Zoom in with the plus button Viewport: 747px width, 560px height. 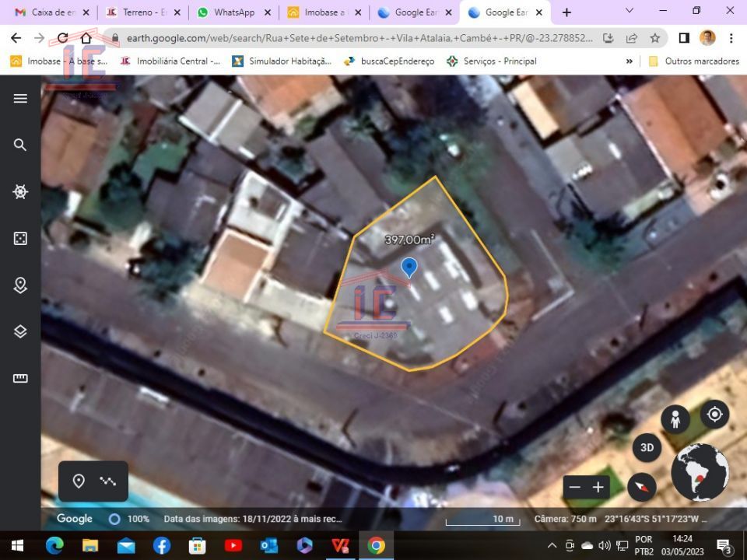click(x=598, y=488)
